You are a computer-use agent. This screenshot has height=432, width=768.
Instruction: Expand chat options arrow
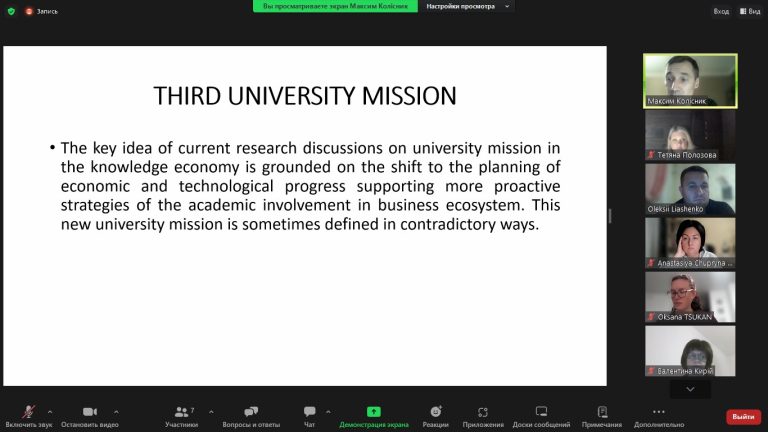(328, 412)
